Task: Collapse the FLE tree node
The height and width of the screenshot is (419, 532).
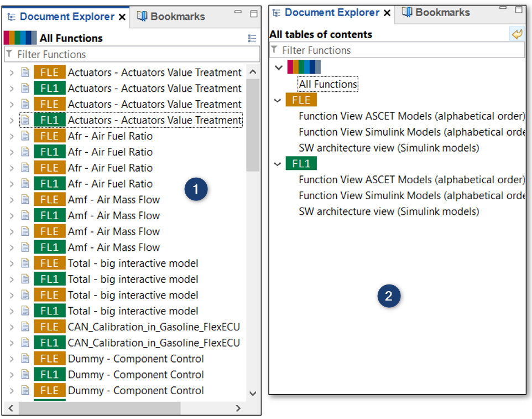Action: pos(278,100)
